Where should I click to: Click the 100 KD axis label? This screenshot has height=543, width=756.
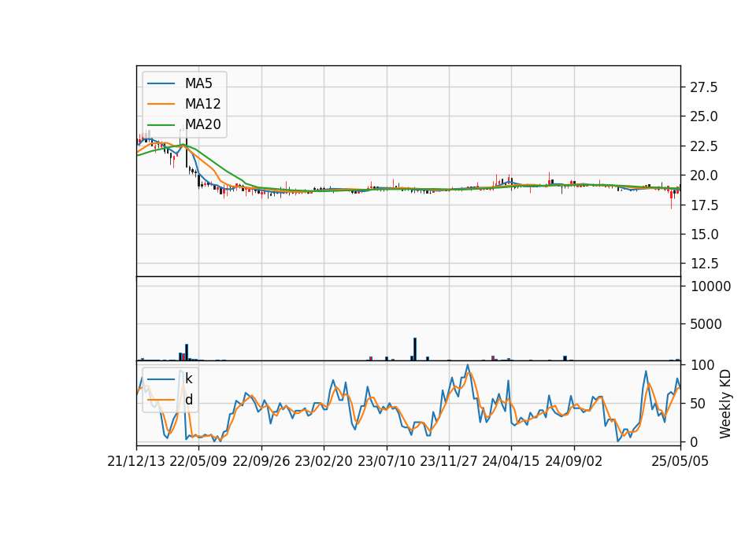pos(702,365)
